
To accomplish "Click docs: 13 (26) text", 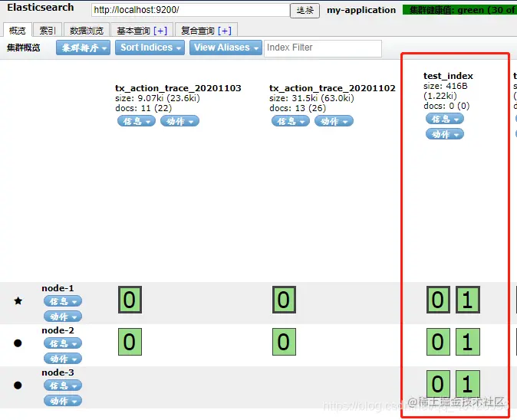I will (298, 108).
